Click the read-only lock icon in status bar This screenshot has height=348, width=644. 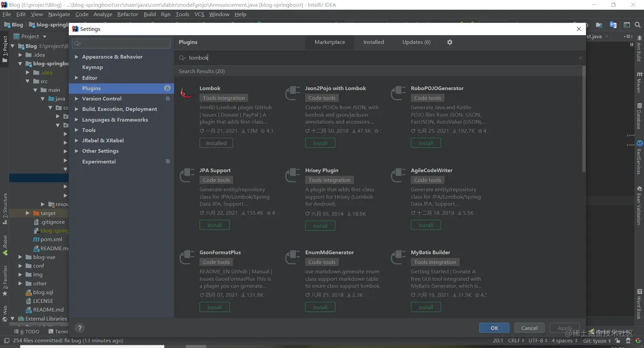tap(618, 341)
